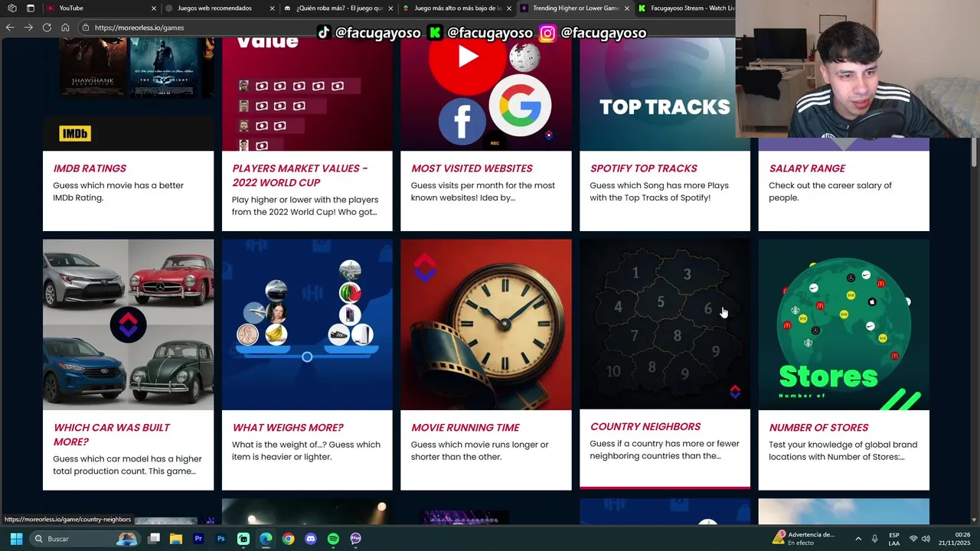
Task: Open the Country Neighbors game title
Action: point(645,427)
